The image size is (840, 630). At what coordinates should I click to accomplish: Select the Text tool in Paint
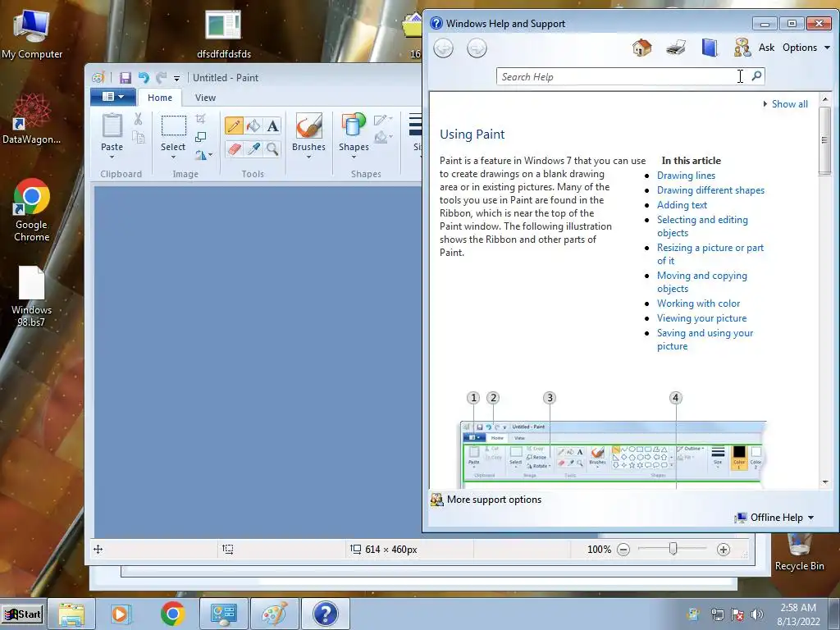[272, 126]
